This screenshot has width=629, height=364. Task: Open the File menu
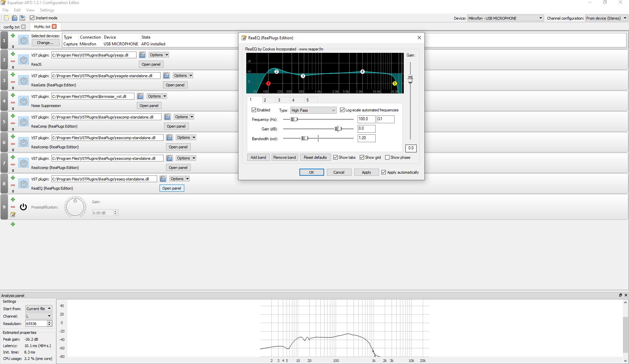click(x=5, y=10)
